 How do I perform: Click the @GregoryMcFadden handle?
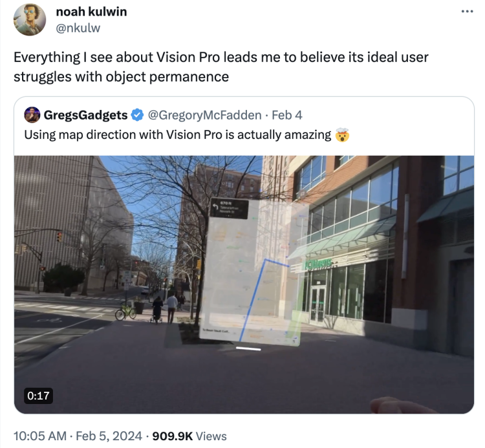coord(204,115)
